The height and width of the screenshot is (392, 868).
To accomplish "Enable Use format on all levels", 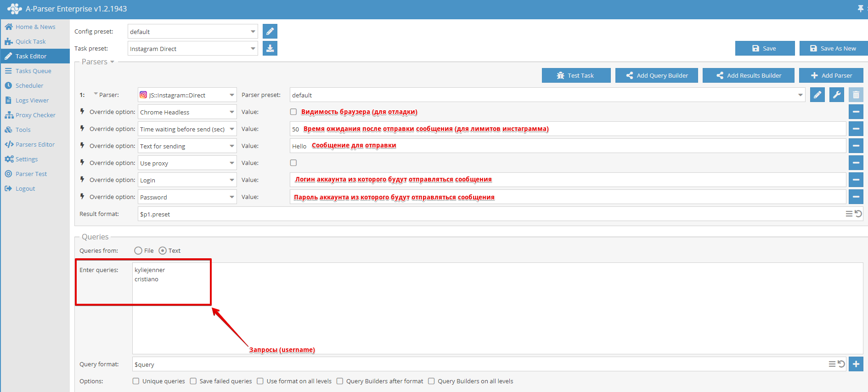I will (260, 381).
